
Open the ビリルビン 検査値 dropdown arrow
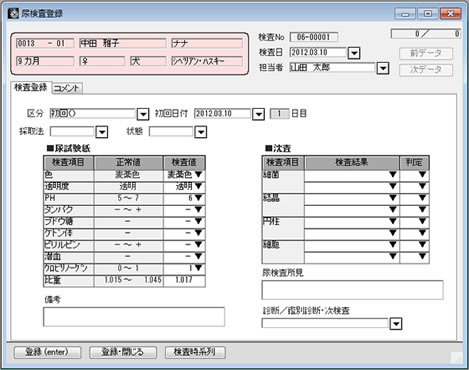pyautogui.click(x=199, y=244)
